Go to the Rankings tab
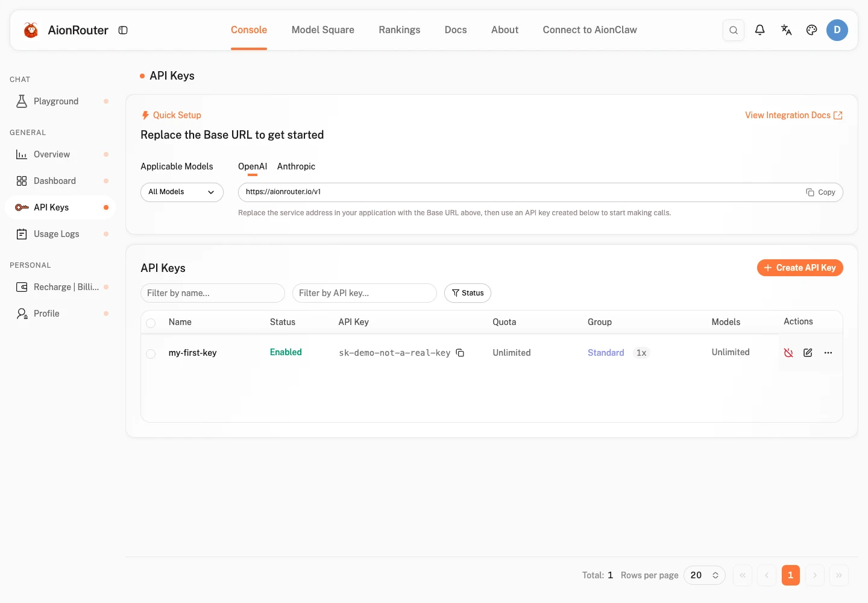The width and height of the screenshot is (868, 603). click(400, 30)
